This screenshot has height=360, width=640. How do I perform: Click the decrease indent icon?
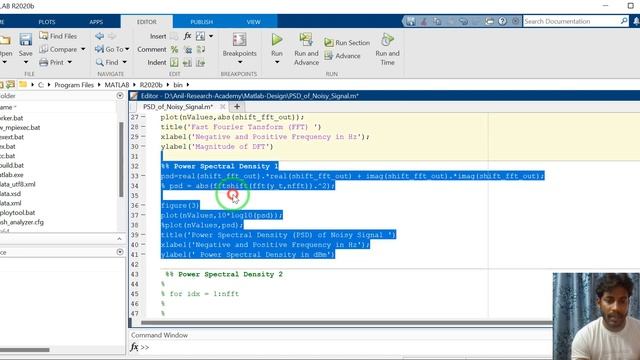[x=187, y=62]
